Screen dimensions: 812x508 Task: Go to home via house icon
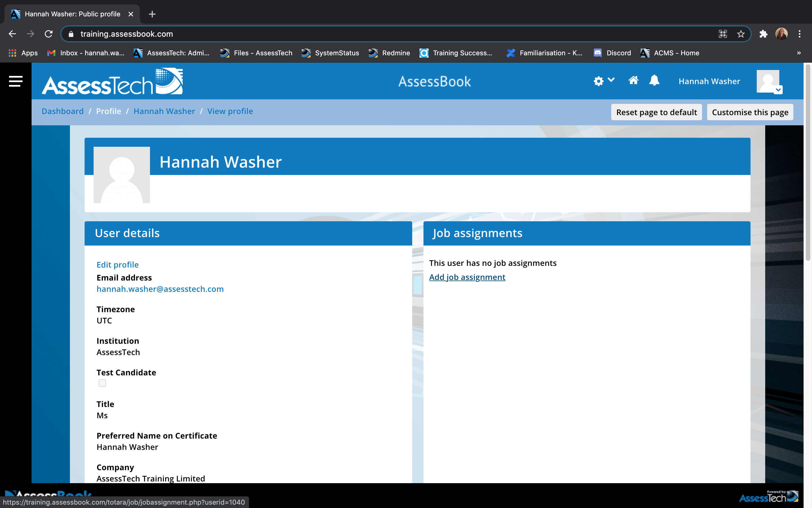tap(633, 81)
